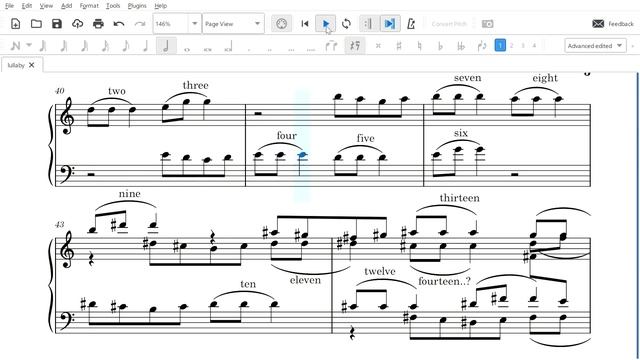The image size is (640, 360).
Task: Toggle pan score during playback
Action: 390,24
